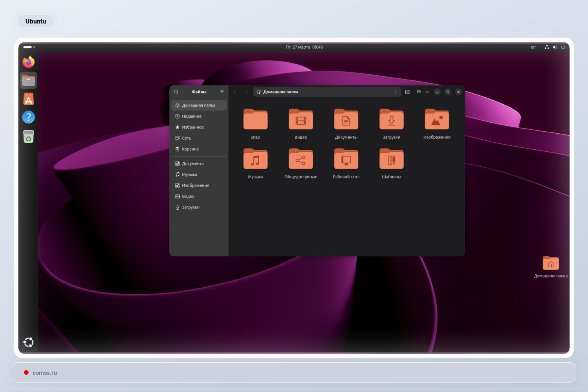Screen dimensions: 588x392
Task: Click the back navigation arrow
Action: [x=235, y=92]
